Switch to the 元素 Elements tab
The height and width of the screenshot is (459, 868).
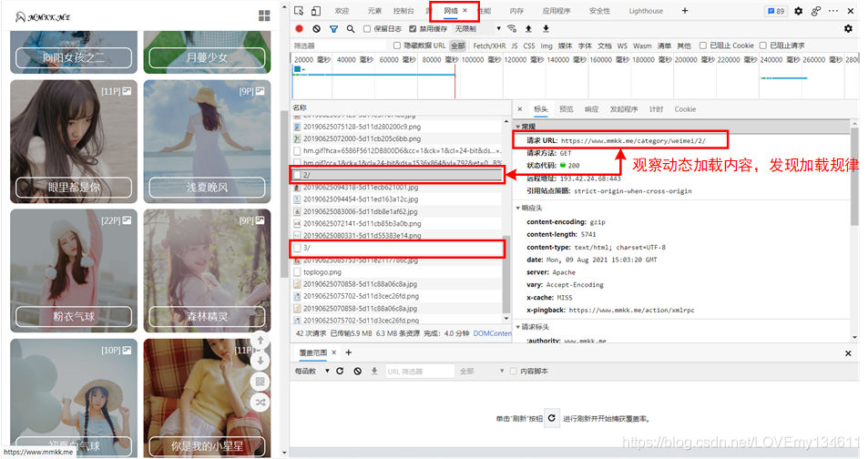tap(374, 11)
